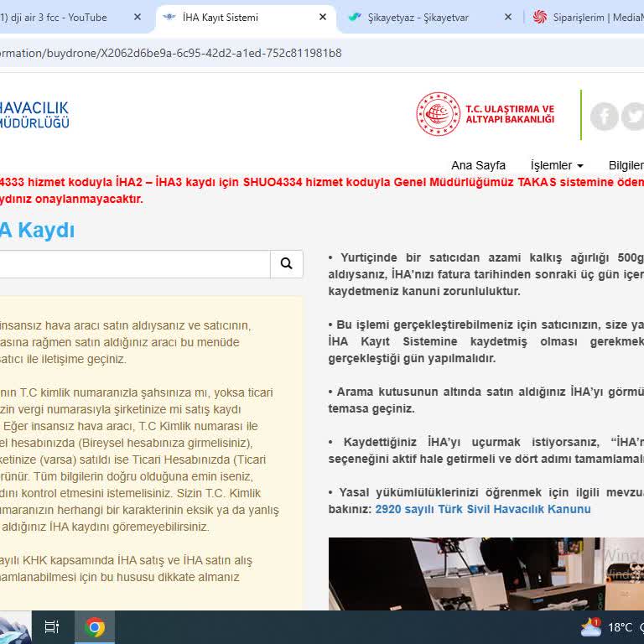The height and width of the screenshot is (644, 644).
Task: Click the Şikayetvar tab favicon
Action: click(355, 18)
